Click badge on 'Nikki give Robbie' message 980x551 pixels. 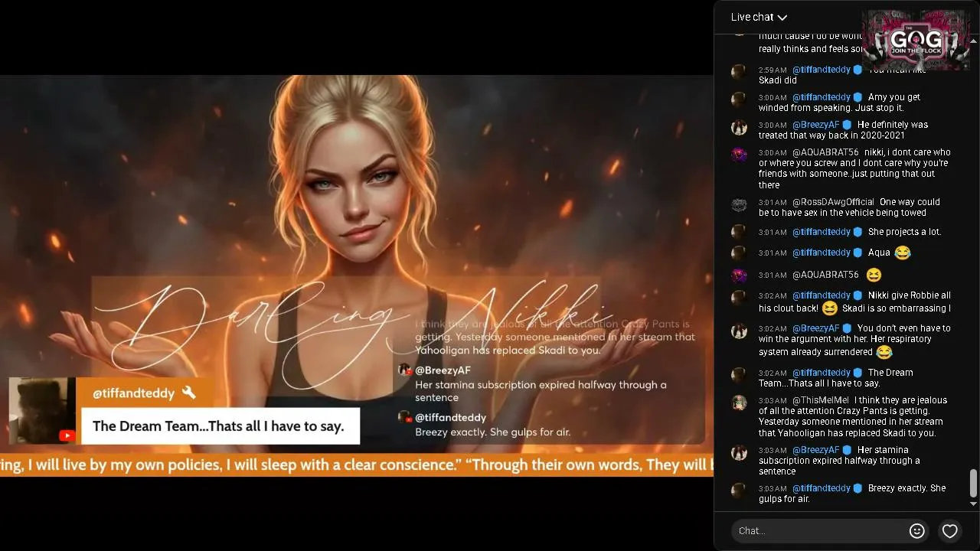[858, 295]
